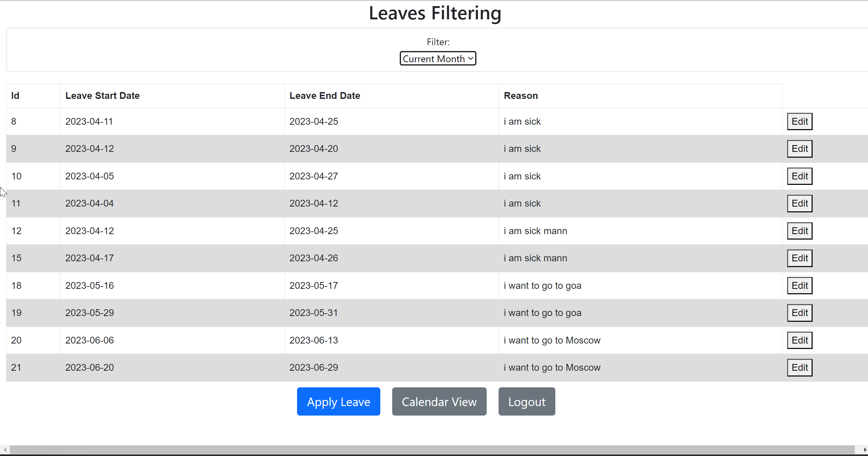Edit the leave with reason 'i am sick mann' Id 12
The image size is (868, 456).
(799, 231)
